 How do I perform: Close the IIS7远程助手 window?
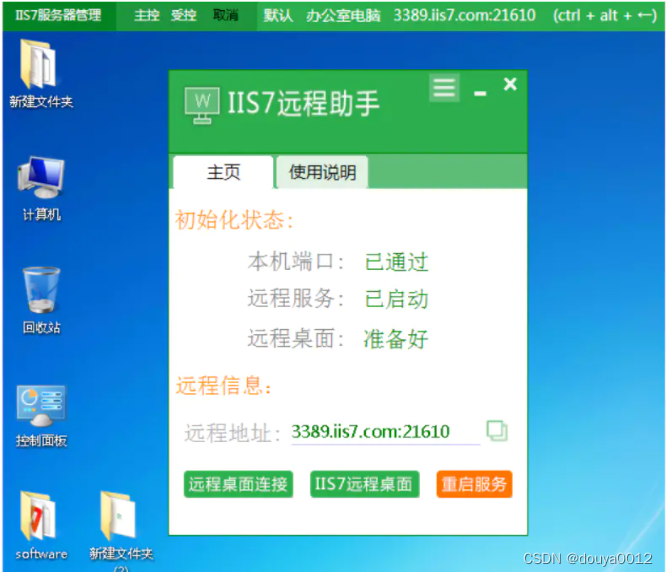click(x=510, y=84)
